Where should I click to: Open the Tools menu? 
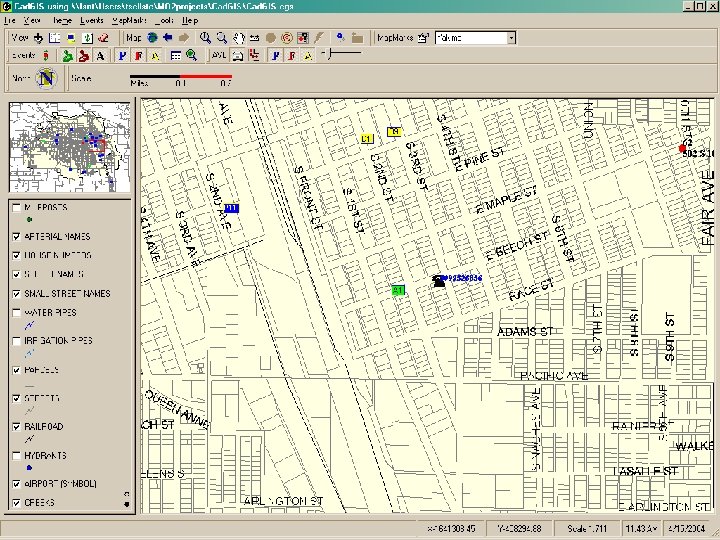point(164,20)
